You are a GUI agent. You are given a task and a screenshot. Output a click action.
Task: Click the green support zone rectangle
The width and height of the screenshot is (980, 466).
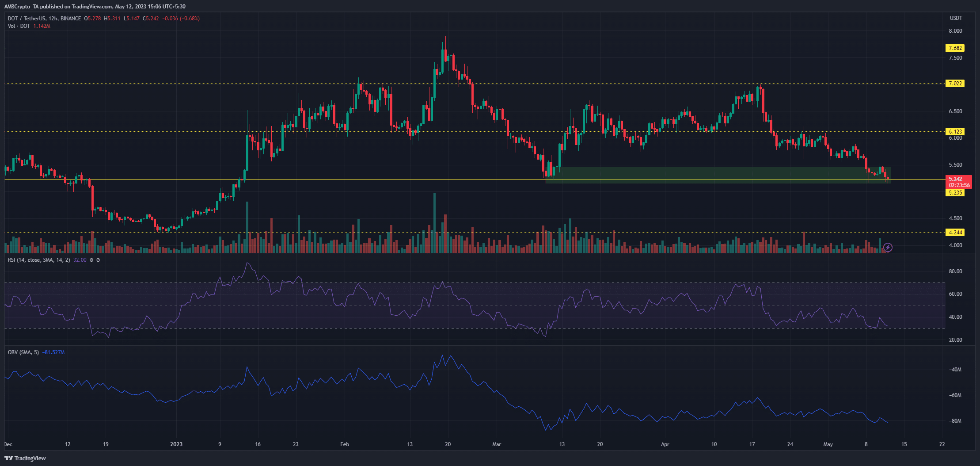tap(718, 175)
